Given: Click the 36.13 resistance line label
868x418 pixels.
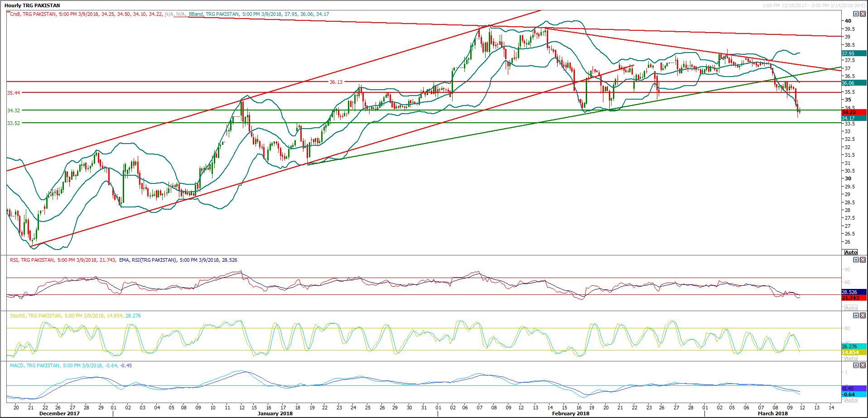Looking at the screenshot, I should coord(336,82).
